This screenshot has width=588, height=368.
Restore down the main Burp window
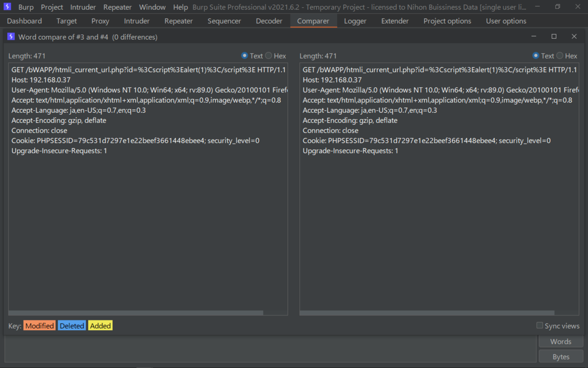click(558, 7)
